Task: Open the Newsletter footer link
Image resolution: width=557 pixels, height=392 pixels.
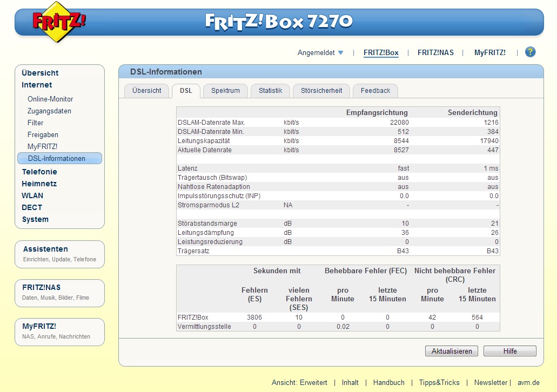Action: (x=491, y=382)
